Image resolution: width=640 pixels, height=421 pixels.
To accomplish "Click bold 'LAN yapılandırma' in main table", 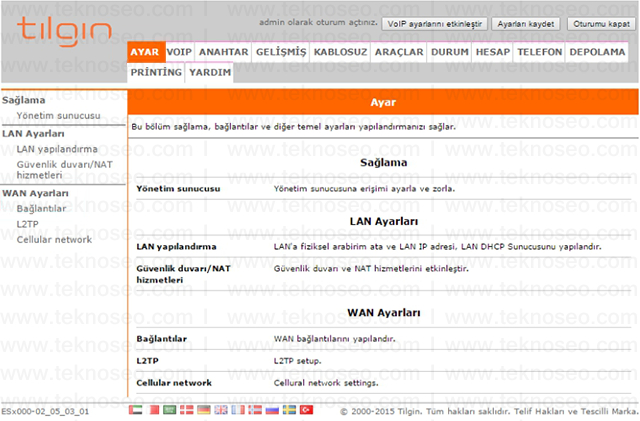I will tap(176, 247).
